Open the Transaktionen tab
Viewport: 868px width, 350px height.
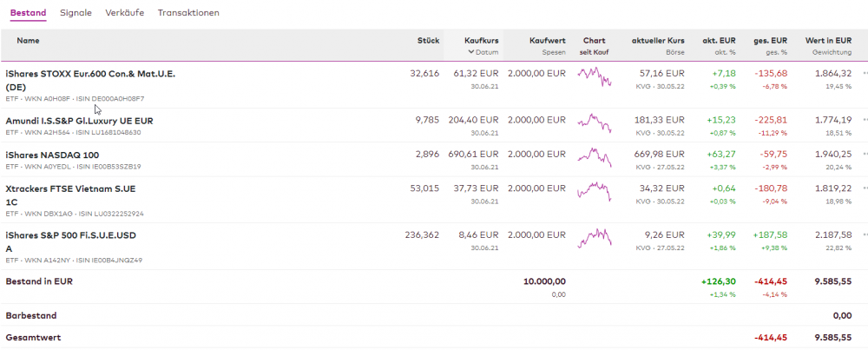click(188, 13)
